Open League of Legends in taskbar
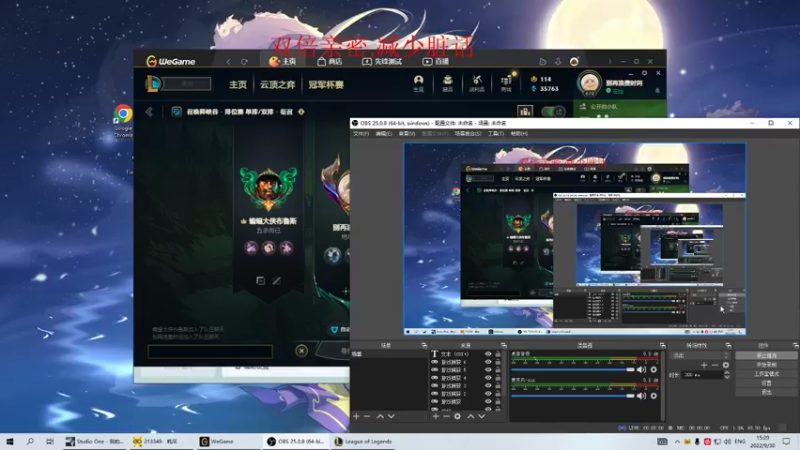The height and width of the screenshot is (450, 800). coord(363,441)
